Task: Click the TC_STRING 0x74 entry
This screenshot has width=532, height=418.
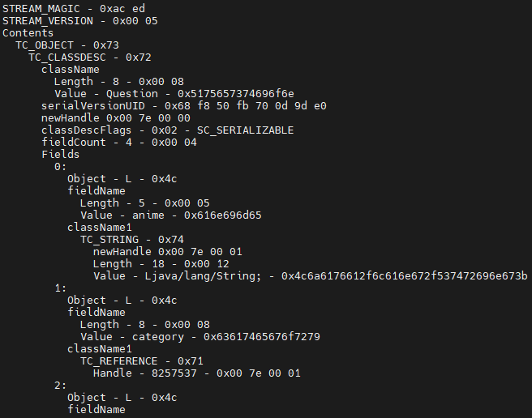Action: click(132, 240)
